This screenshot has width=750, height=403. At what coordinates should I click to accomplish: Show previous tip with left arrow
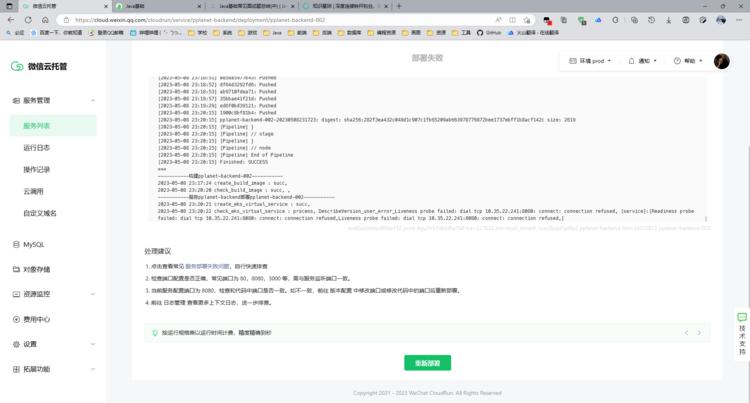(686, 333)
